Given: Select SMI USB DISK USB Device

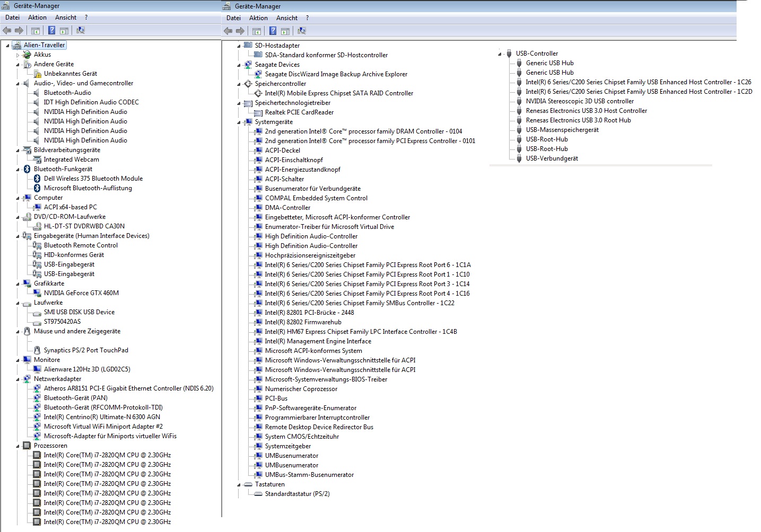Looking at the screenshot, I should point(79,312).
